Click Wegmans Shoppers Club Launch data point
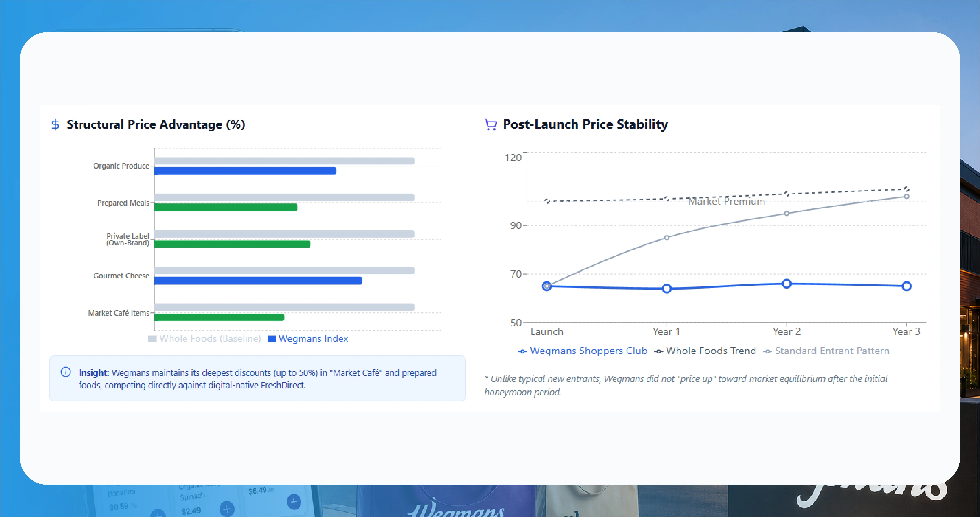Screen dimensions: 980x517 [547, 286]
